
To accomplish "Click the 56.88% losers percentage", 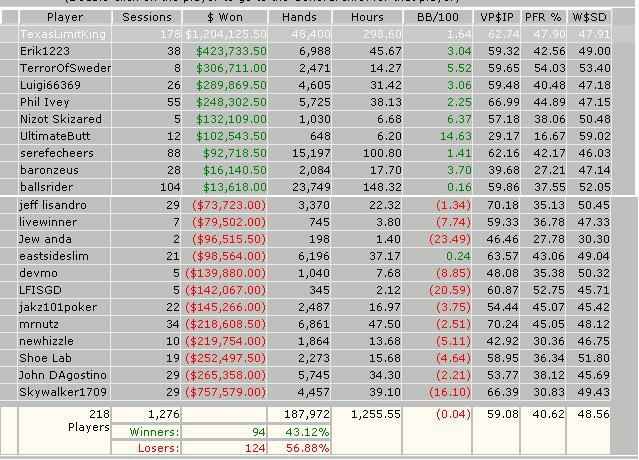I will pyautogui.click(x=308, y=448).
